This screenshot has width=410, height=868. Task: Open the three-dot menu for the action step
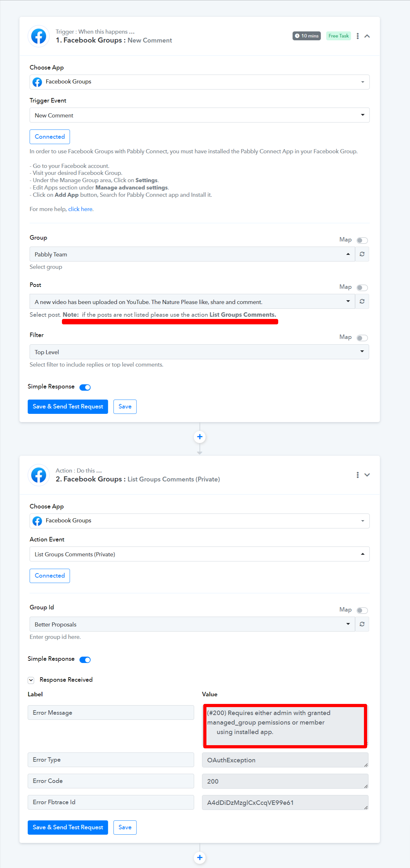357,475
